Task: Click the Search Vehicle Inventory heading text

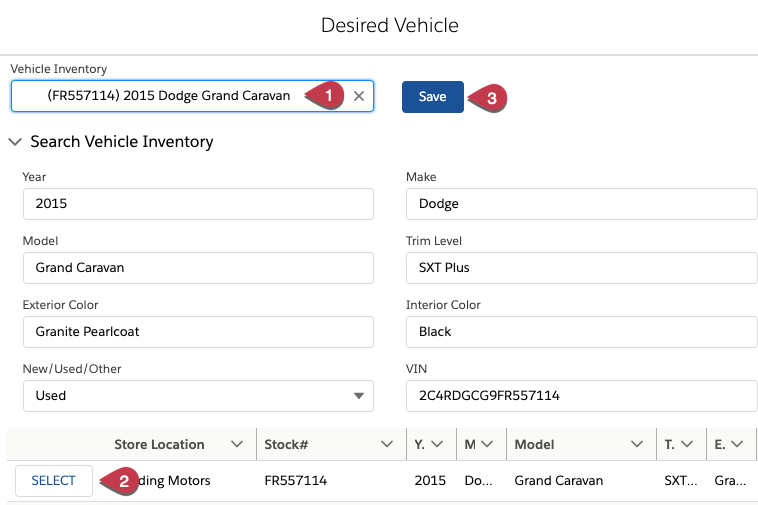Action: click(122, 142)
